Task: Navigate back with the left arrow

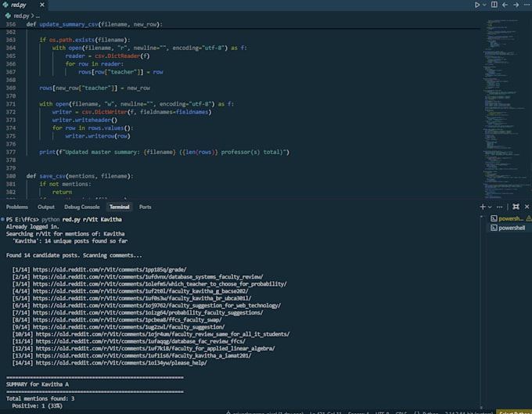Action: point(505,5)
